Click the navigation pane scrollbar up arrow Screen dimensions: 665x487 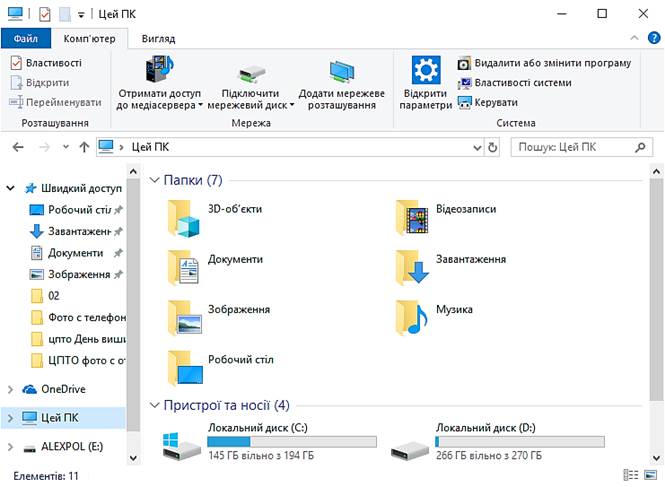133,172
